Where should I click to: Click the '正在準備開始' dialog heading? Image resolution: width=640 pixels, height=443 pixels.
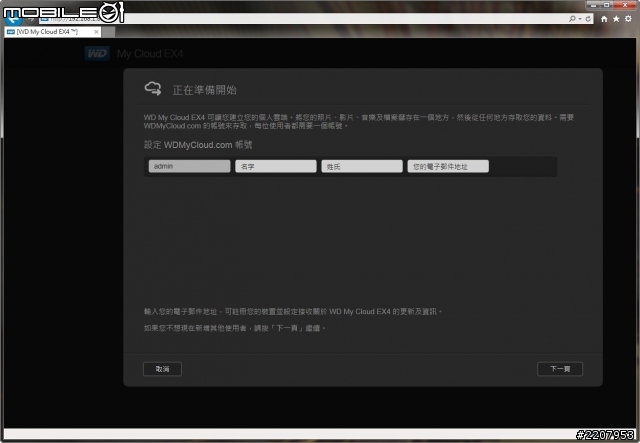(x=204, y=90)
